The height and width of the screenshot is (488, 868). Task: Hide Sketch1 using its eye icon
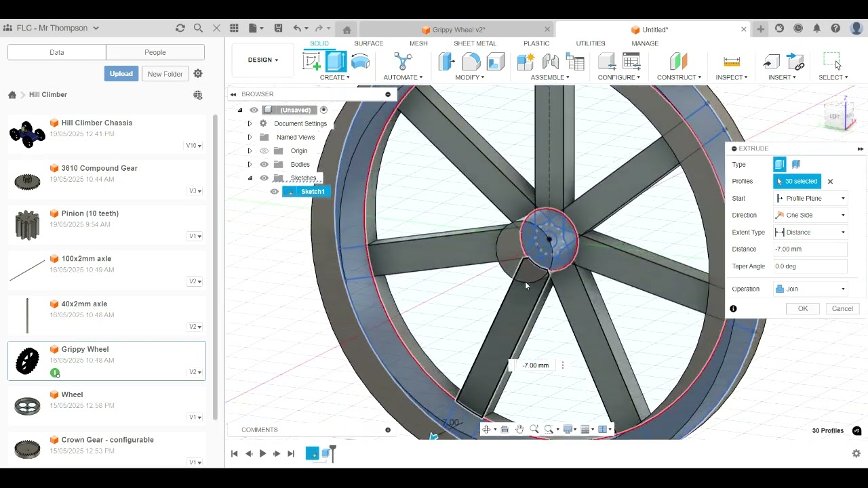tap(274, 191)
